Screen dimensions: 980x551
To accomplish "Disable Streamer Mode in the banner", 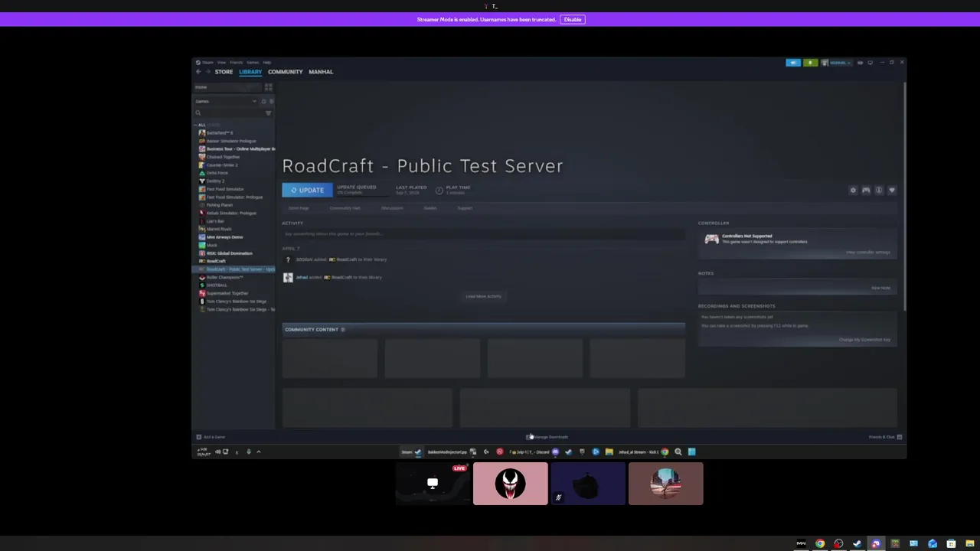I will pos(572,19).
